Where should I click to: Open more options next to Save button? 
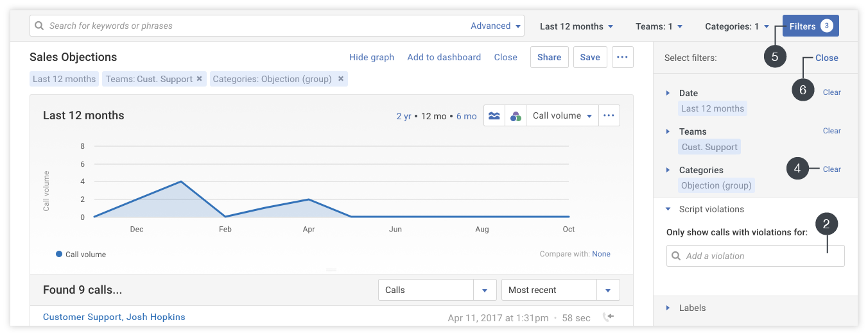(x=622, y=57)
